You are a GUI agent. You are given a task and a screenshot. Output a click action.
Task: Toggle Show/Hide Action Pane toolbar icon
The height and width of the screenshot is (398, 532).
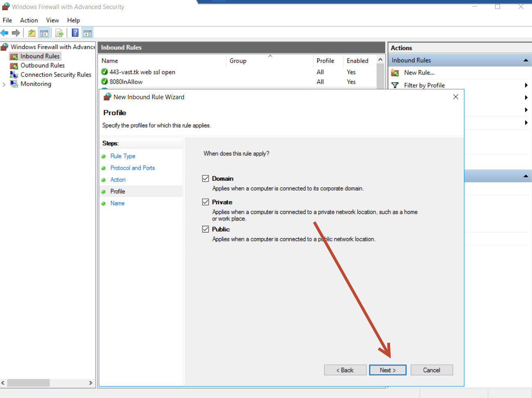pos(87,33)
